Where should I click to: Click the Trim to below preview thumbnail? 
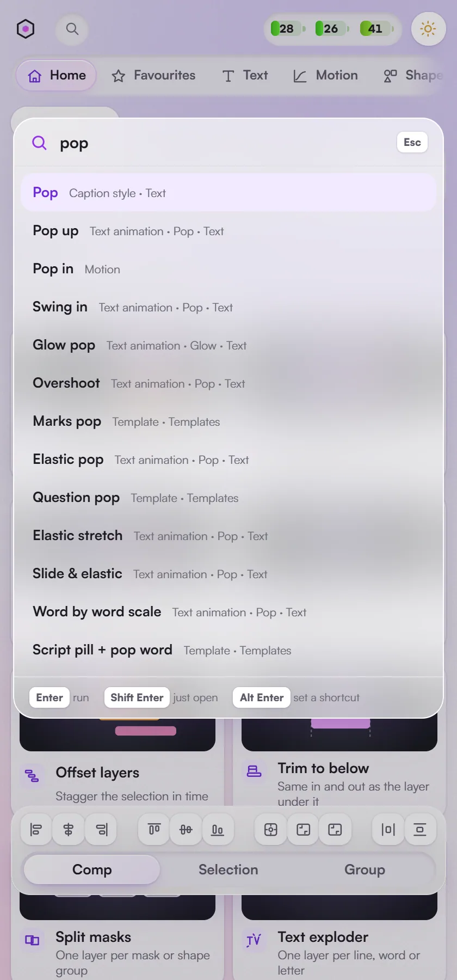(x=339, y=734)
